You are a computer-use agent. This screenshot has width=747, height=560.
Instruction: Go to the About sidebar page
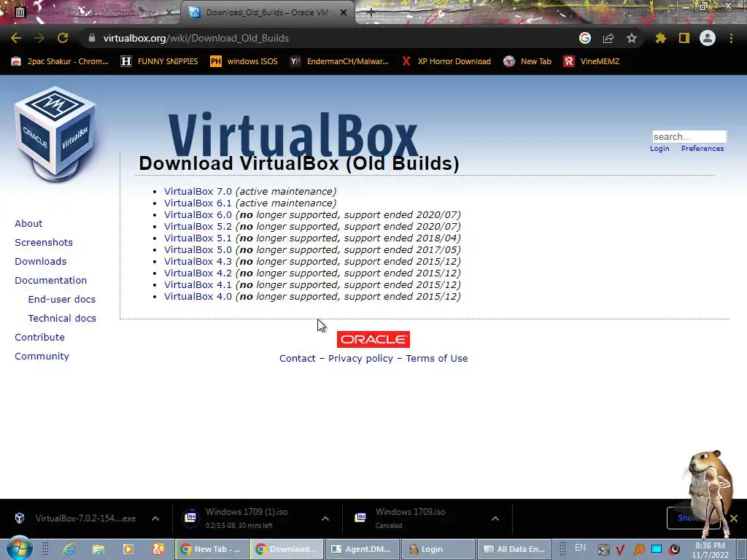point(28,223)
